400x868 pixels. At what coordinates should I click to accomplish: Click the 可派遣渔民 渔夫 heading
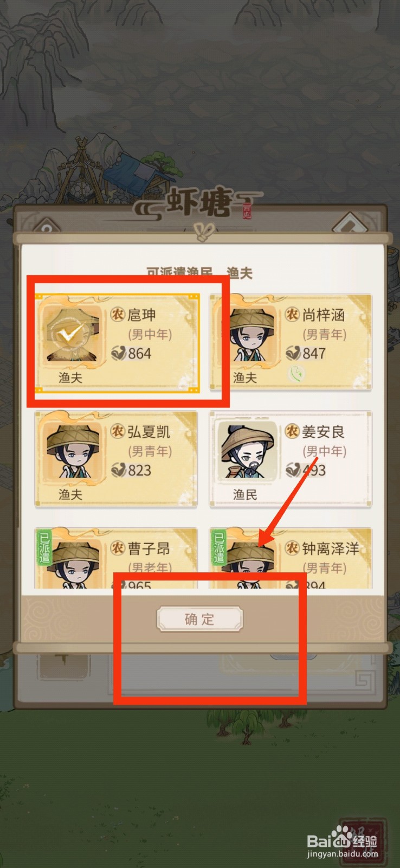tap(199, 273)
